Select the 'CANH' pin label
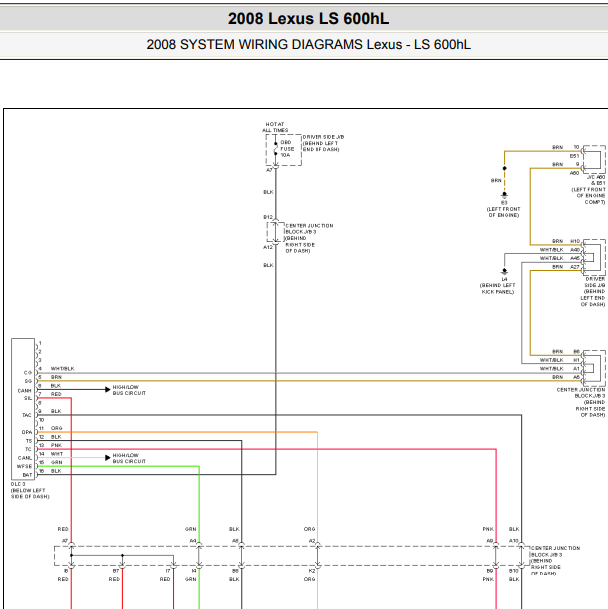This screenshot has height=609, width=608. pos(24,391)
